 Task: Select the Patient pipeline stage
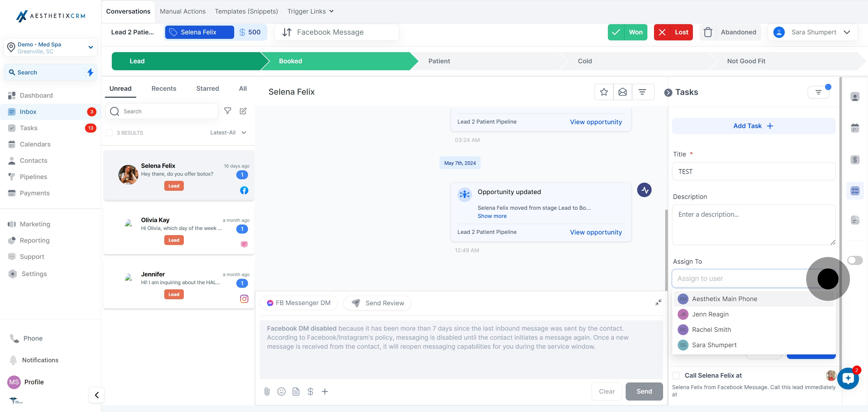[x=439, y=61]
